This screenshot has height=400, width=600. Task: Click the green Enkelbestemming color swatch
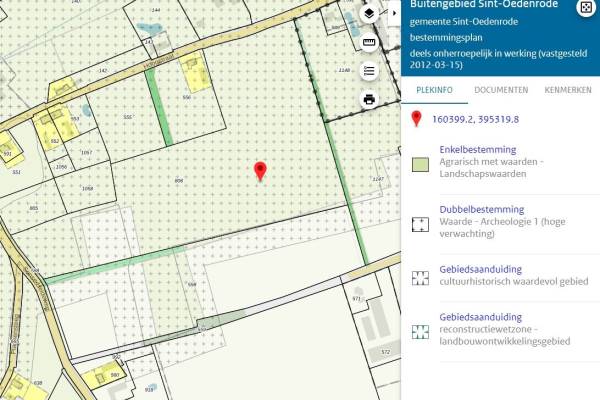pos(420,165)
